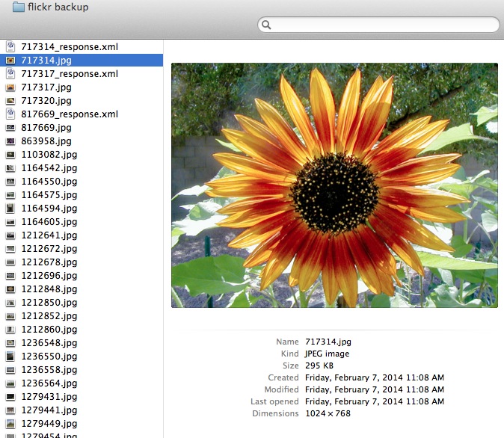Select the highlighted 717314.jpg file name
The height and width of the screenshot is (438, 504).
coord(46,61)
